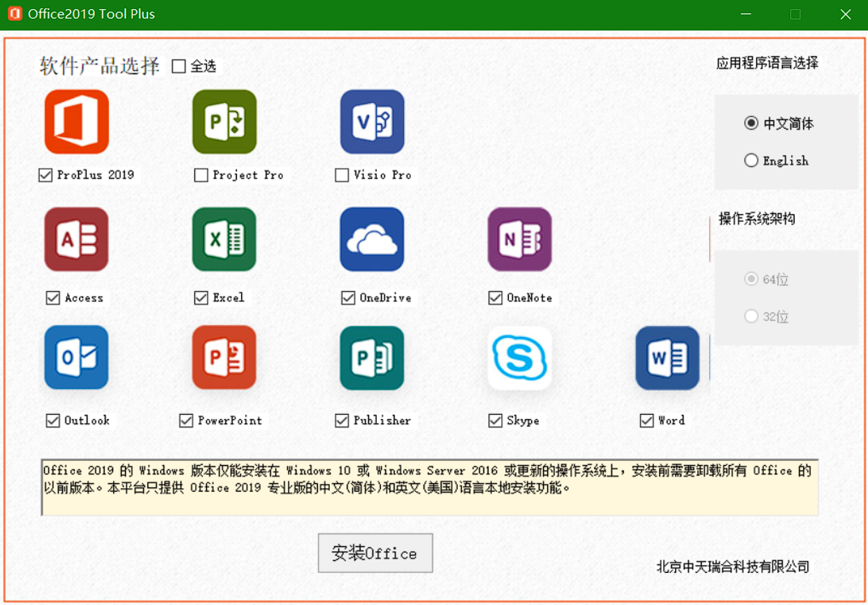Uncheck the ProPlus 2019 checkbox
Screen dimensions: 868x605
pyautogui.click(x=46, y=176)
